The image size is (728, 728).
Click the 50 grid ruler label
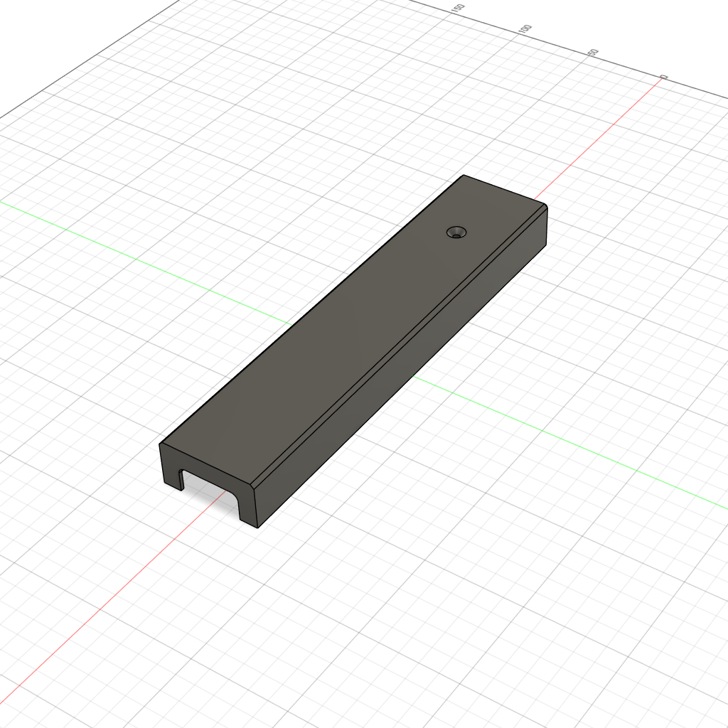[x=594, y=53]
